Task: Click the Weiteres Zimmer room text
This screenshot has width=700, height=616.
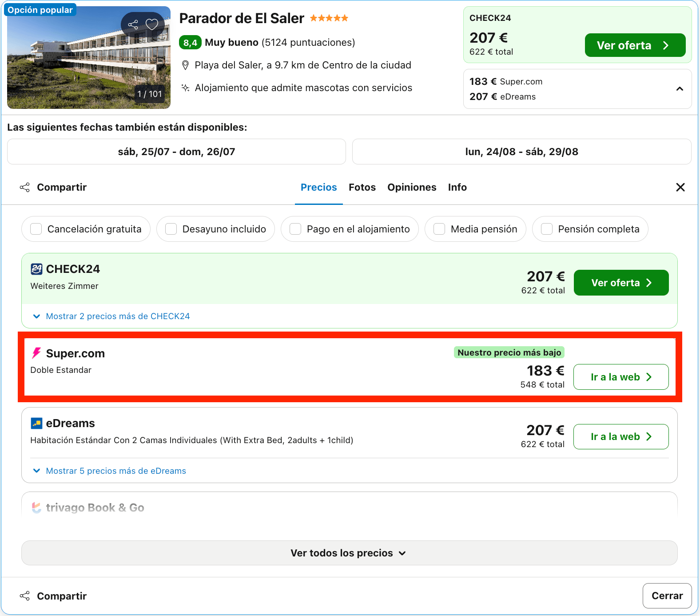Action: tap(64, 286)
